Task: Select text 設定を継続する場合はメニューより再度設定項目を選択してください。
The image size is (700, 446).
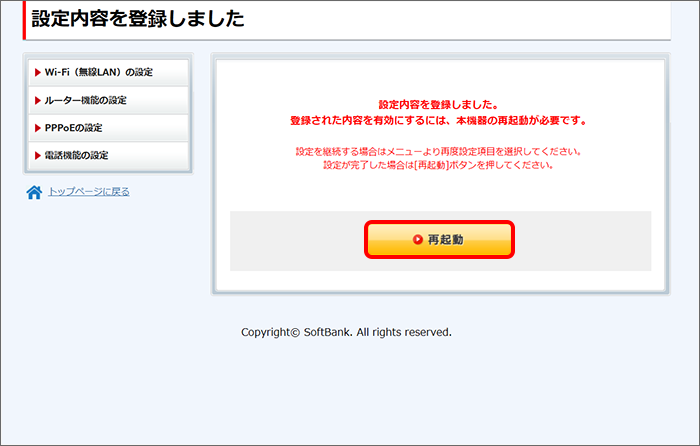Action: point(439,152)
